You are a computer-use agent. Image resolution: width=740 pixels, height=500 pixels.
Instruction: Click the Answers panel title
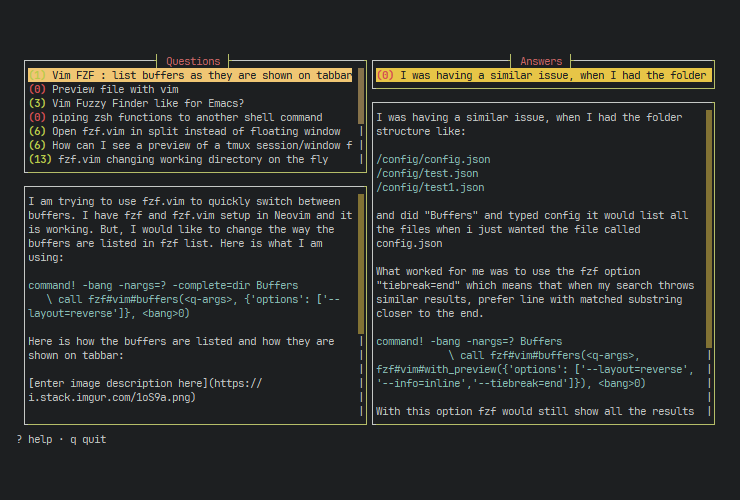pos(541,61)
